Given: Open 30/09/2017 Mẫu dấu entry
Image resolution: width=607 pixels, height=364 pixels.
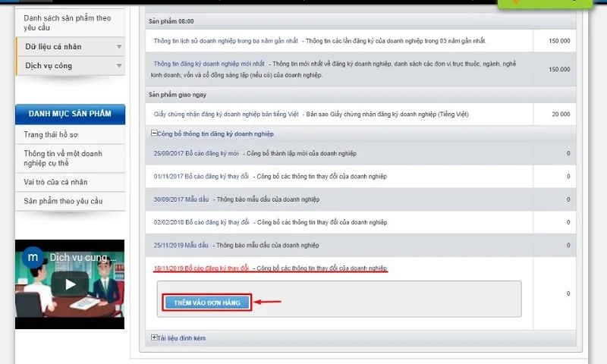Looking at the screenshot, I should 181,199.
